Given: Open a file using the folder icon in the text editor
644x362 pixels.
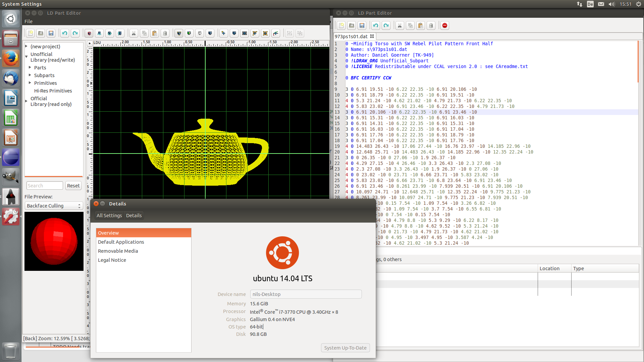Looking at the screenshot, I should point(352,25).
